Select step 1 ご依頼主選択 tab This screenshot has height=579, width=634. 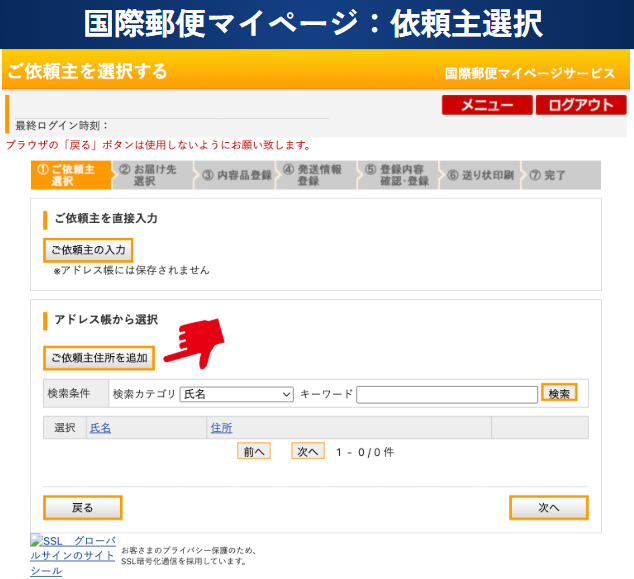(x=70, y=175)
